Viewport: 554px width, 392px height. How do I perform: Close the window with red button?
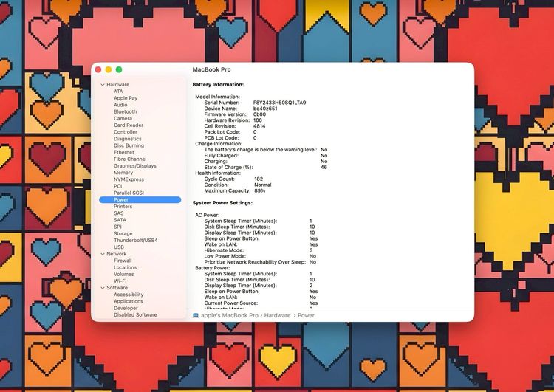(98, 69)
